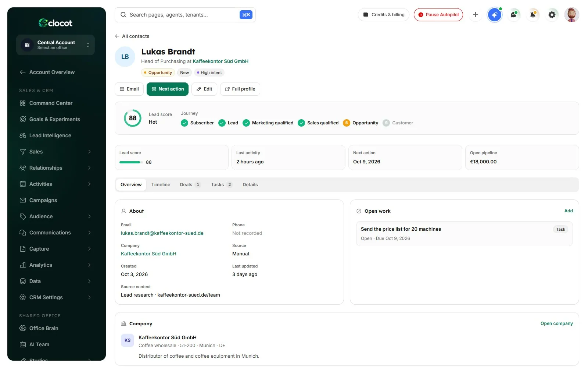Go back to All contacts
This screenshot has width=588, height=368.
point(132,36)
